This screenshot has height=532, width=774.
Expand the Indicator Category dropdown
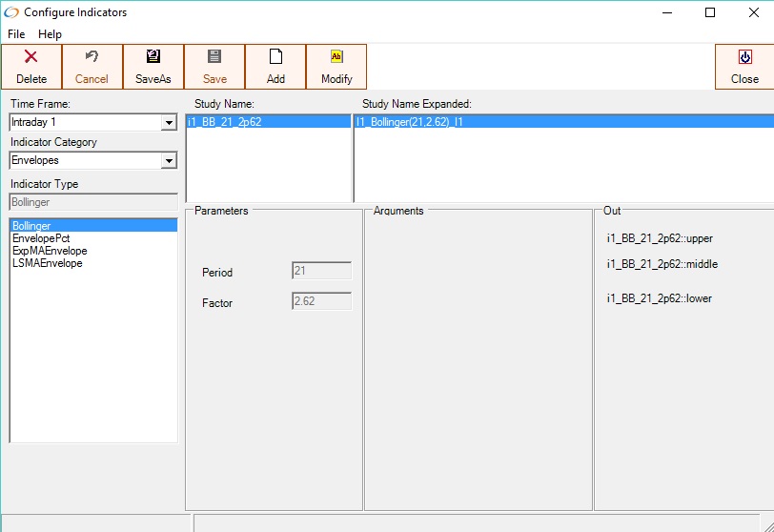coord(169,161)
